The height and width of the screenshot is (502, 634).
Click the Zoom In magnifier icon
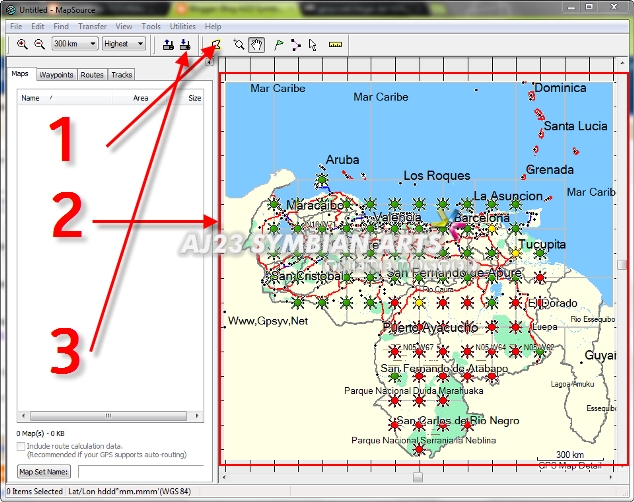point(22,44)
